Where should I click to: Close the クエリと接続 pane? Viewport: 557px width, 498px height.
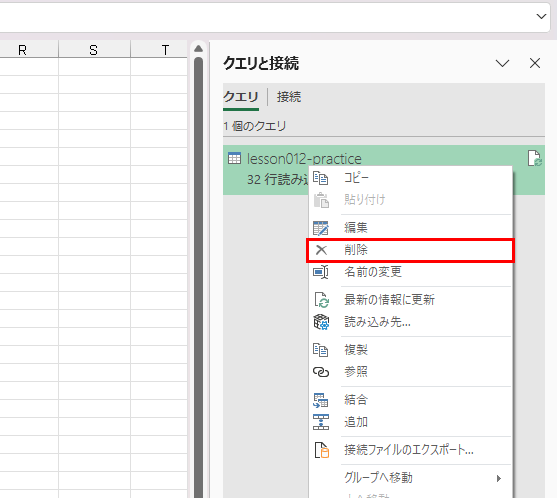(535, 64)
